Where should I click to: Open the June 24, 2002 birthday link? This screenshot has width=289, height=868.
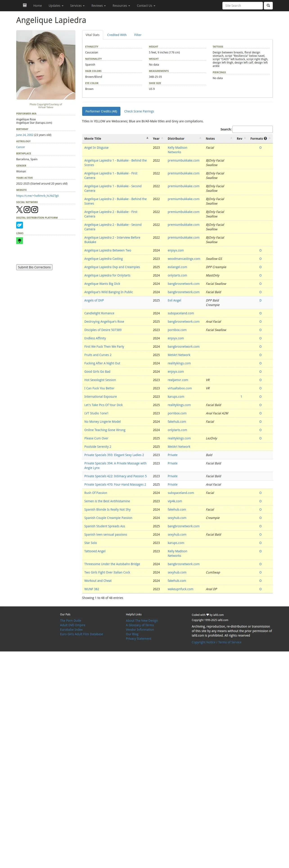(25, 135)
